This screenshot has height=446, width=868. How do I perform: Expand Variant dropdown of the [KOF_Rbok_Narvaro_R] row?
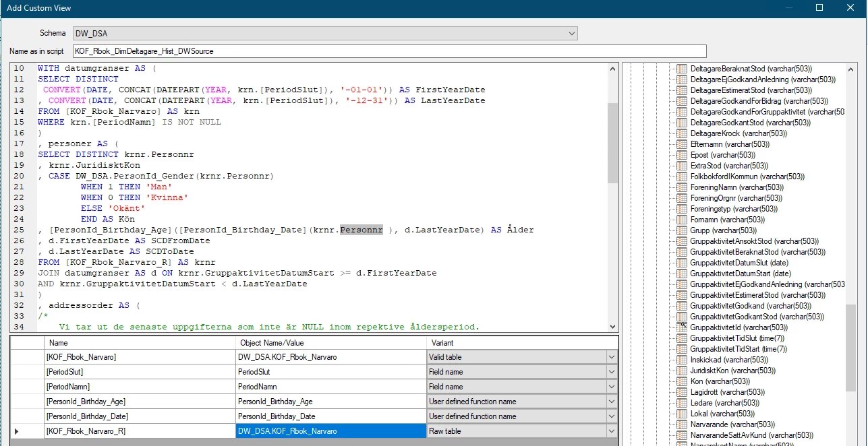pyautogui.click(x=611, y=431)
